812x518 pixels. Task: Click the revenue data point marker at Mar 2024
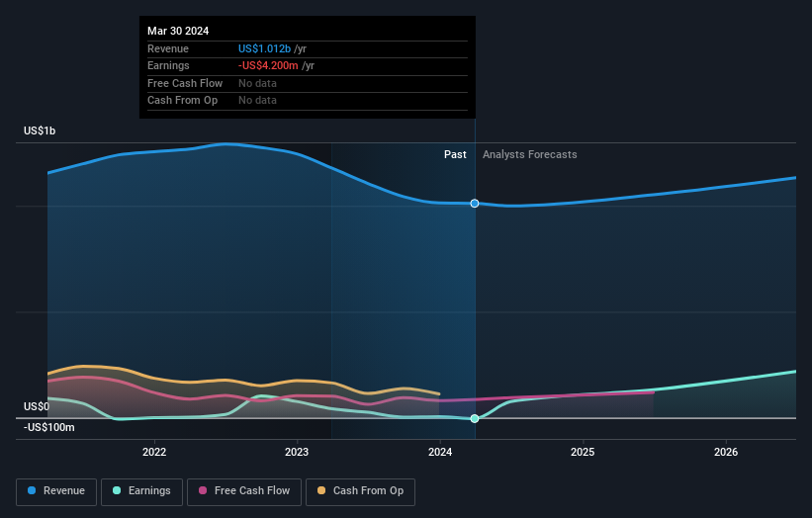click(475, 204)
